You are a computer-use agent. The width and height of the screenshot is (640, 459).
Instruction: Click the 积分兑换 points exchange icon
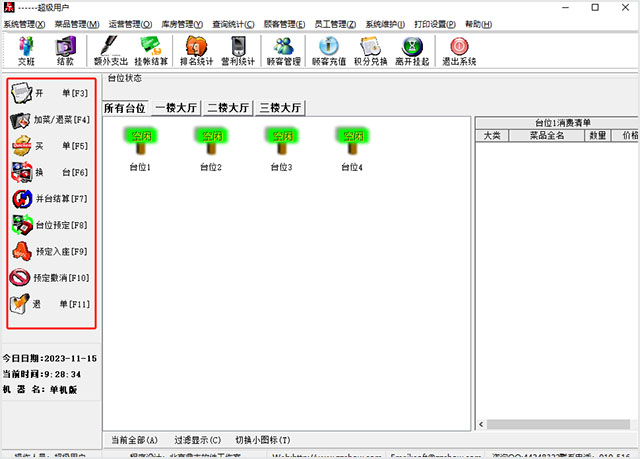click(370, 50)
